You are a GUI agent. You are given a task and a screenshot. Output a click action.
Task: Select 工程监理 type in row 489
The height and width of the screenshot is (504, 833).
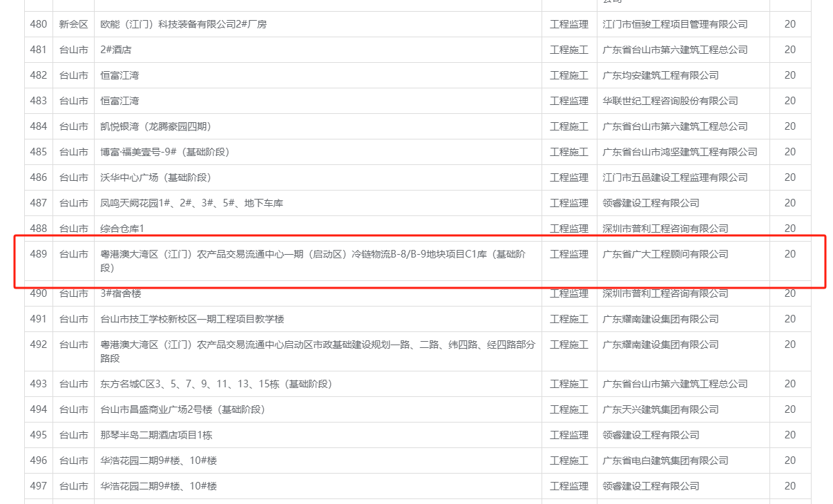coord(569,254)
